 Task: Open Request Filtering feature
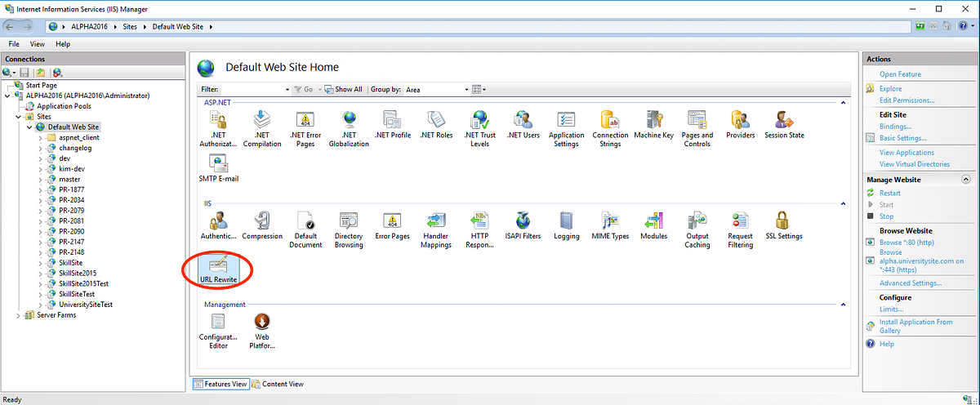(x=741, y=229)
